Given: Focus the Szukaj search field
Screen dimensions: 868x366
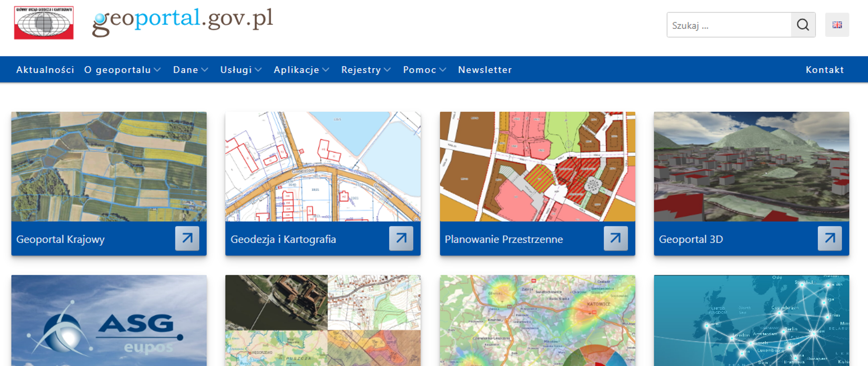Looking at the screenshot, I should [x=729, y=25].
